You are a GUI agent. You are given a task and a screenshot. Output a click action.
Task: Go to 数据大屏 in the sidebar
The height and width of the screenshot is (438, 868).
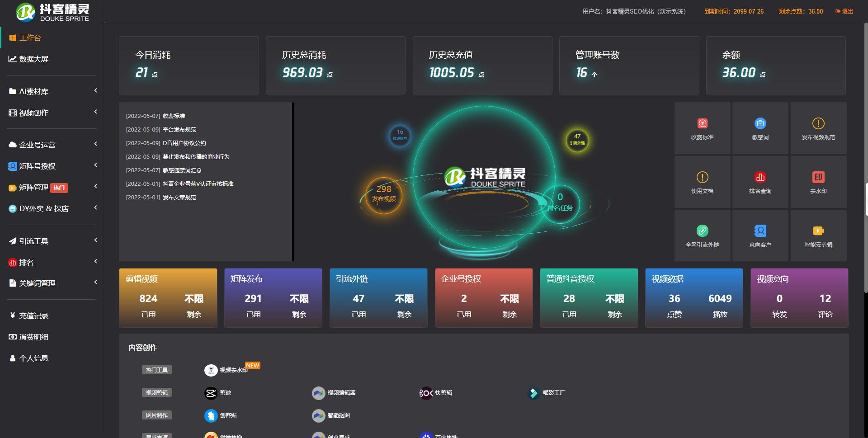(x=33, y=59)
